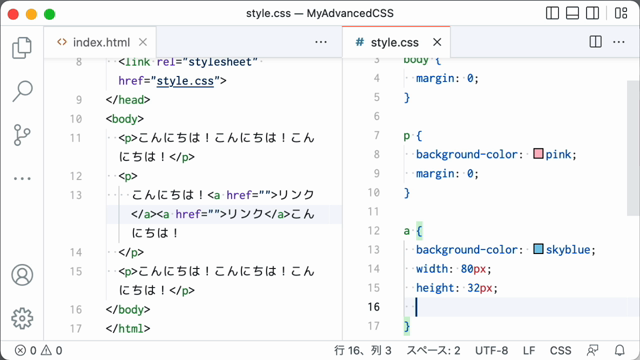Image resolution: width=640 pixels, height=360 pixels.
Task: Open Customize Layout icon in title bar
Action: point(621,13)
